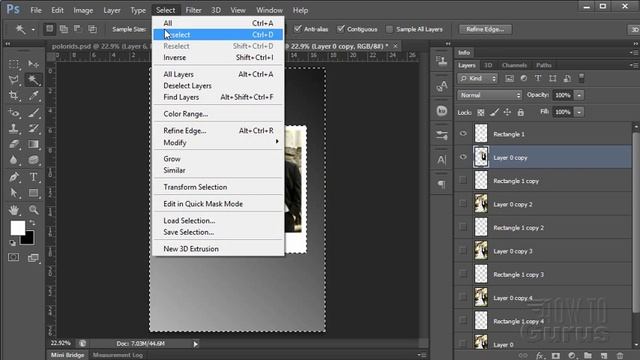Screen dimensions: 640x360
Task: Select the Hand tool
Action: pos(13,210)
